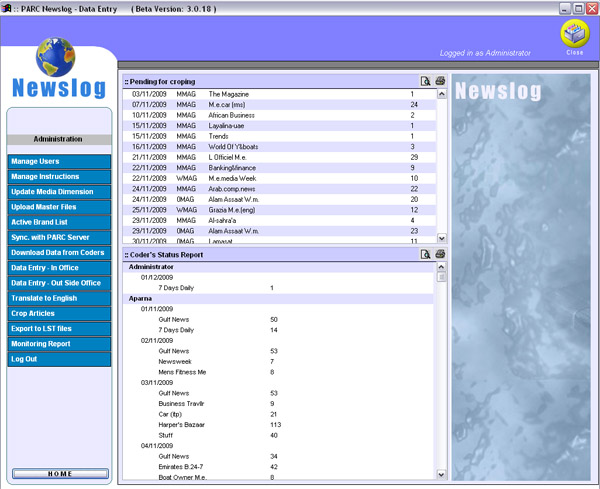Start Sync. with PARC Server
This screenshot has height=489, width=600.
[x=59, y=238]
